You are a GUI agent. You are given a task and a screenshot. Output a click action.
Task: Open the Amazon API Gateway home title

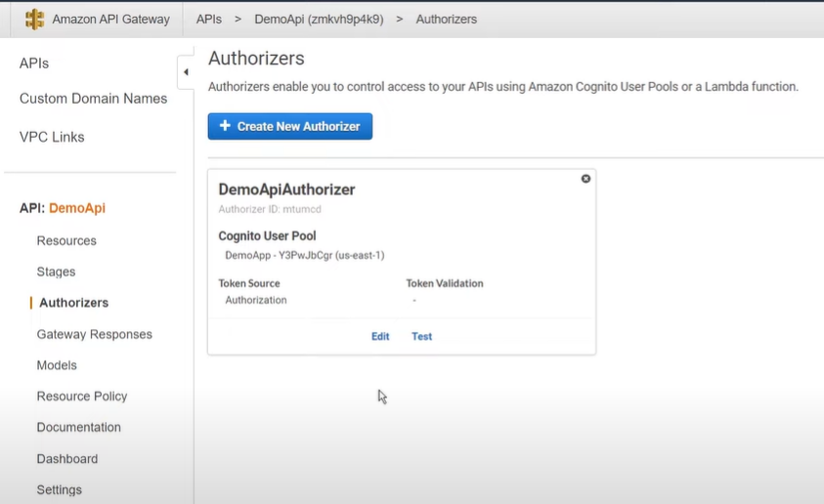110,20
